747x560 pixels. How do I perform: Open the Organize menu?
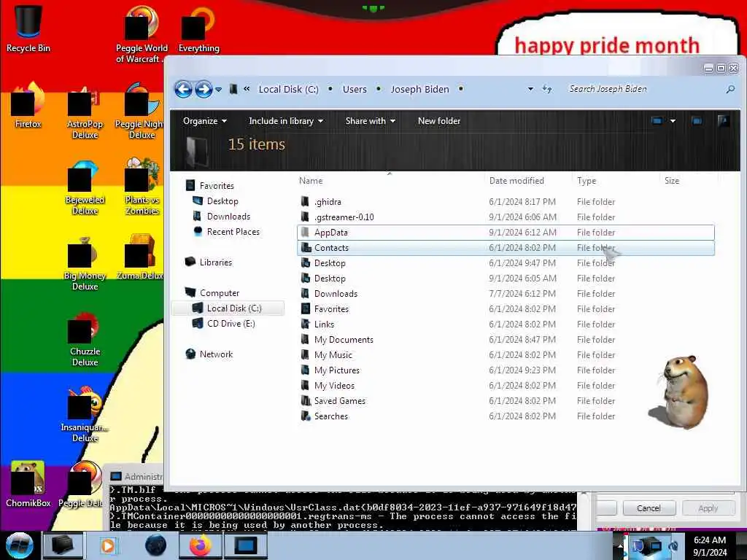205,121
